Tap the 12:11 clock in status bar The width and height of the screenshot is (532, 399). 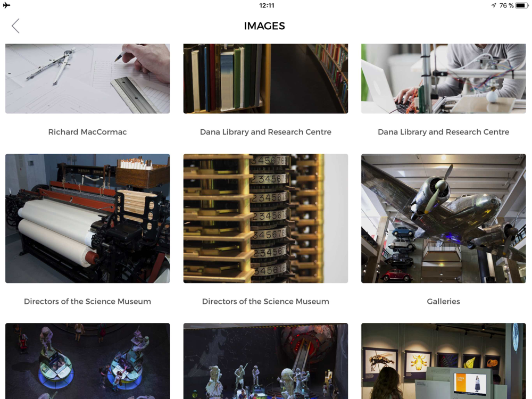[x=267, y=5]
